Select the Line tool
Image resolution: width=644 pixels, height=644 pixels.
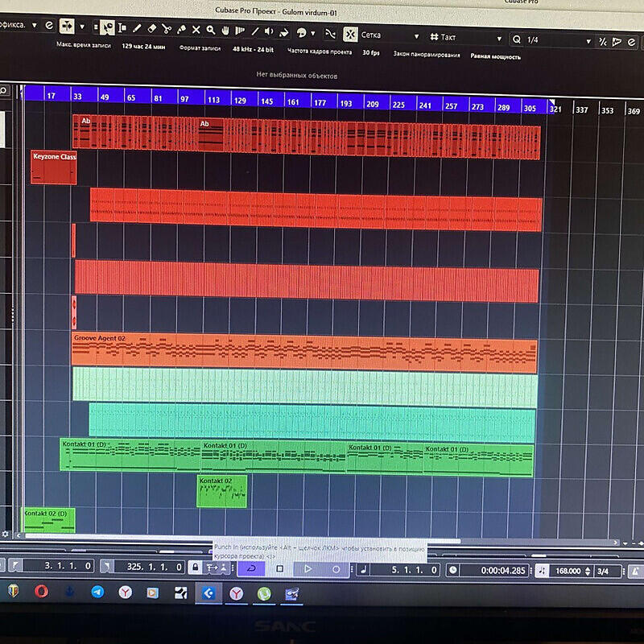point(254,31)
